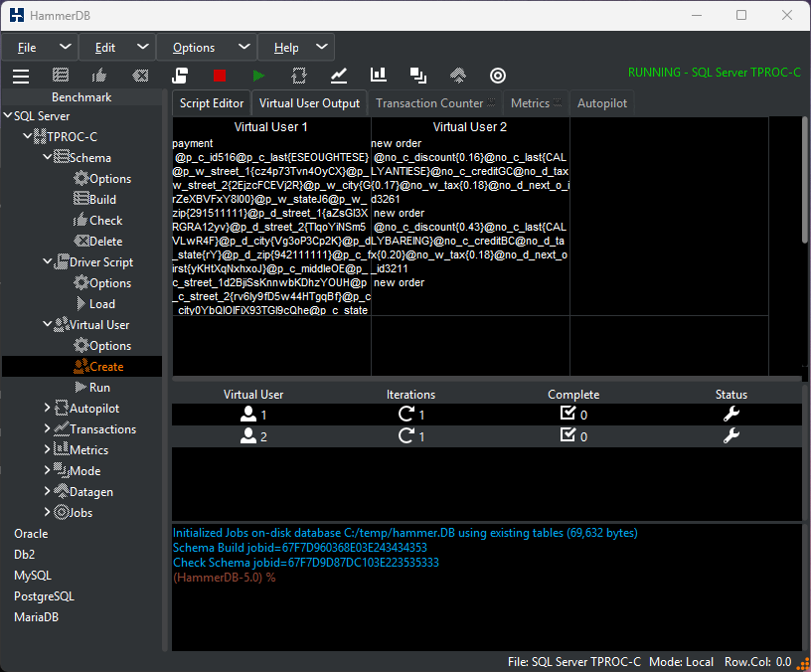The image size is (811, 672).
Task: Collapse the Virtual User tree node
Action: 47,324
